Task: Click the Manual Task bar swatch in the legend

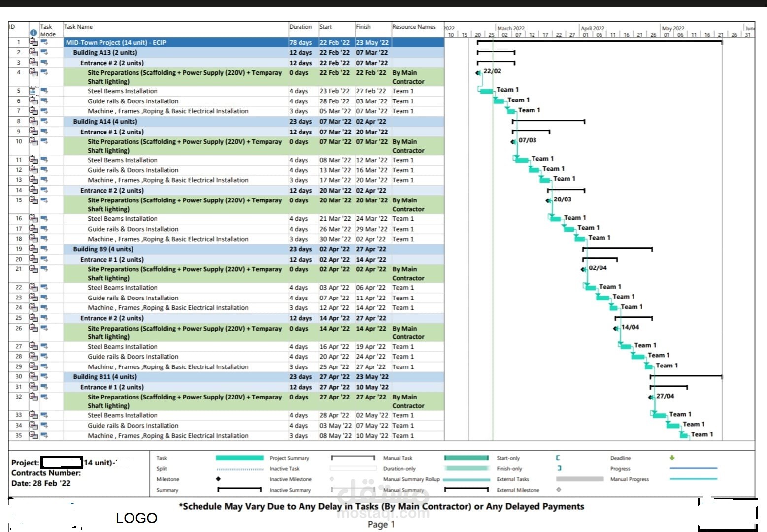Action: [466, 458]
